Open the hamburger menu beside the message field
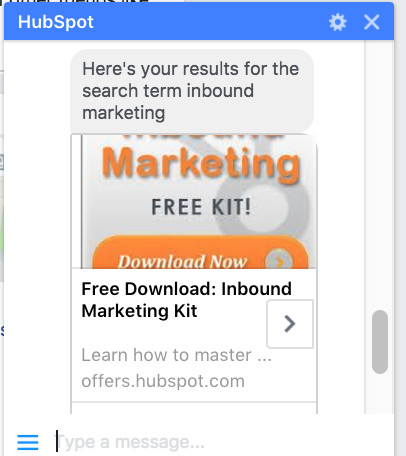Viewport: 406px width, 456px height. point(28,442)
